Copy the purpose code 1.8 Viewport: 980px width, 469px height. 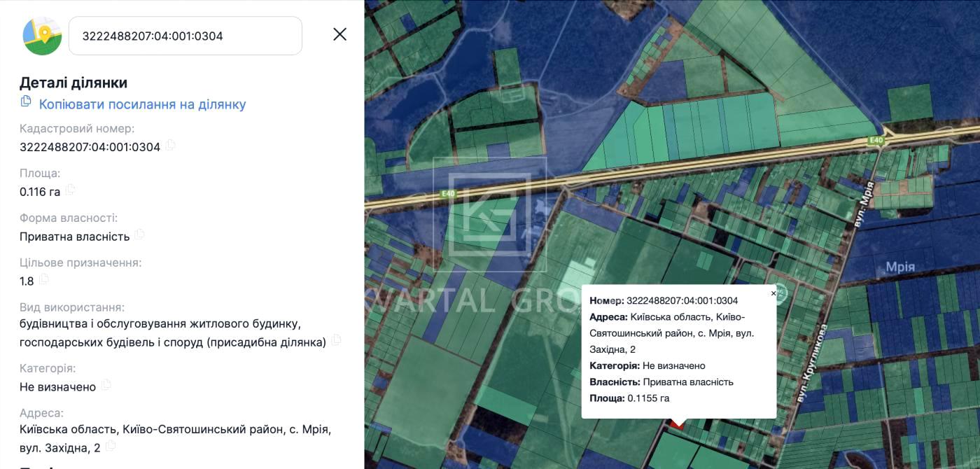44,279
